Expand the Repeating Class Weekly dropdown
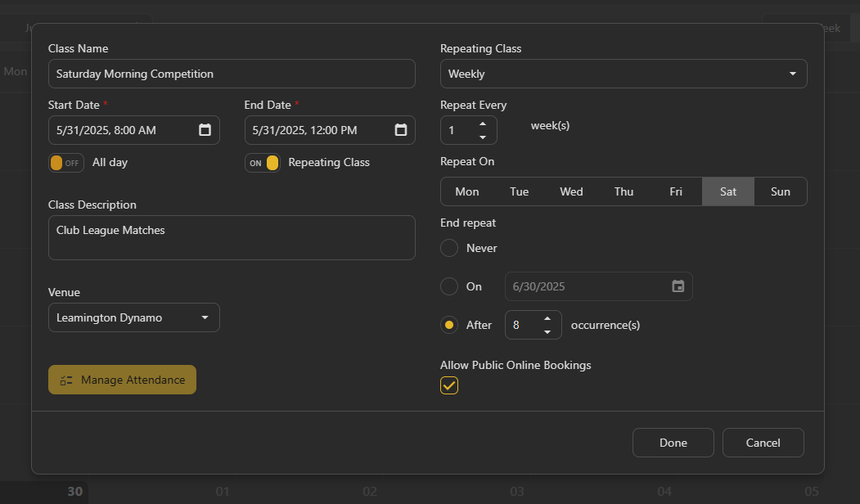Viewport: 860px width, 504px height. click(624, 74)
